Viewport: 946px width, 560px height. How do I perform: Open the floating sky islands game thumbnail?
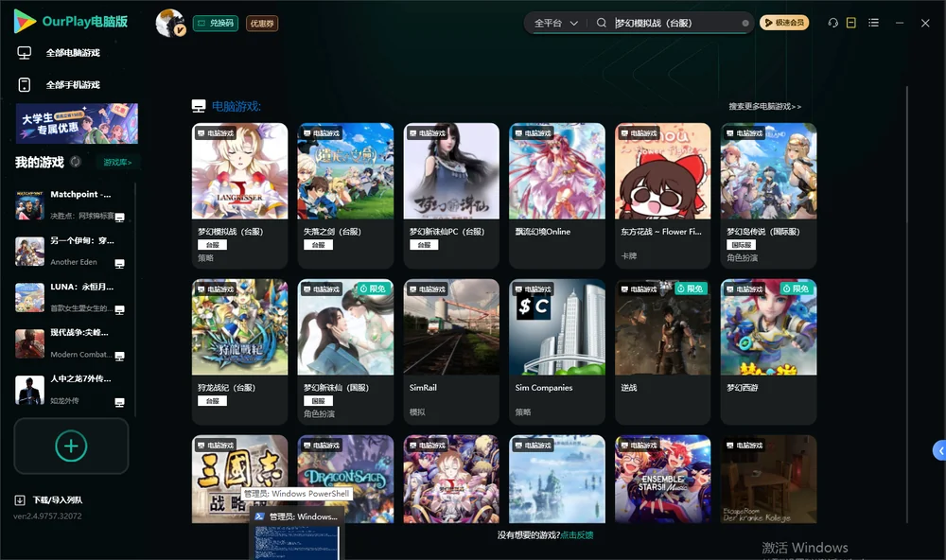(557, 480)
